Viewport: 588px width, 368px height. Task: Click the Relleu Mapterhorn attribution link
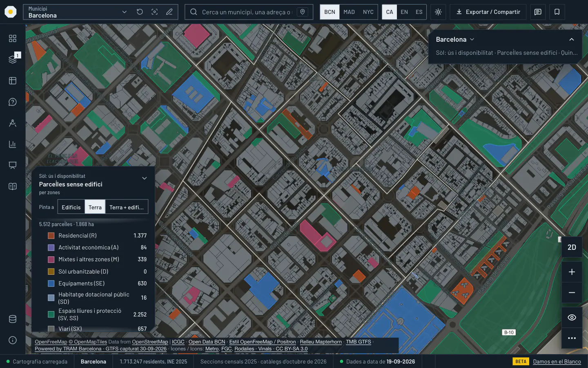click(x=321, y=342)
